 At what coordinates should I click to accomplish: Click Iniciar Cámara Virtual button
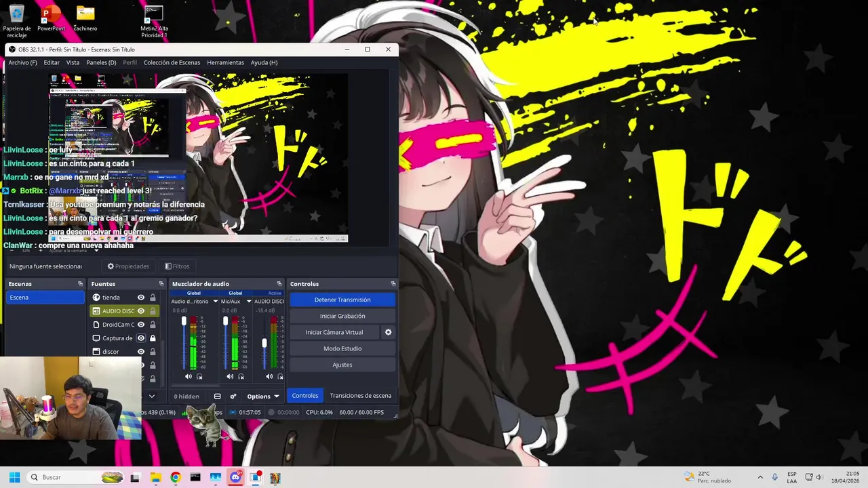click(334, 332)
